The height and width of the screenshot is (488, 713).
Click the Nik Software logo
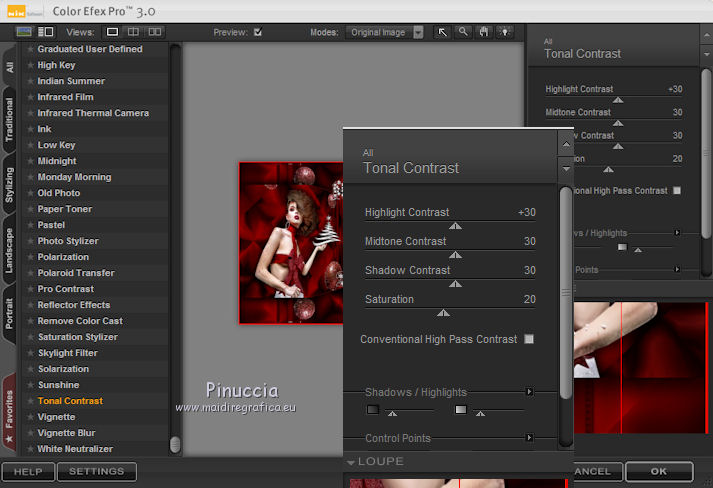pos(16,11)
